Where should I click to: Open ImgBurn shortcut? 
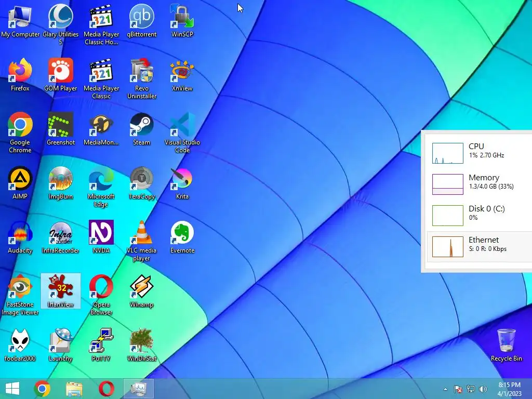pos(60,182)
